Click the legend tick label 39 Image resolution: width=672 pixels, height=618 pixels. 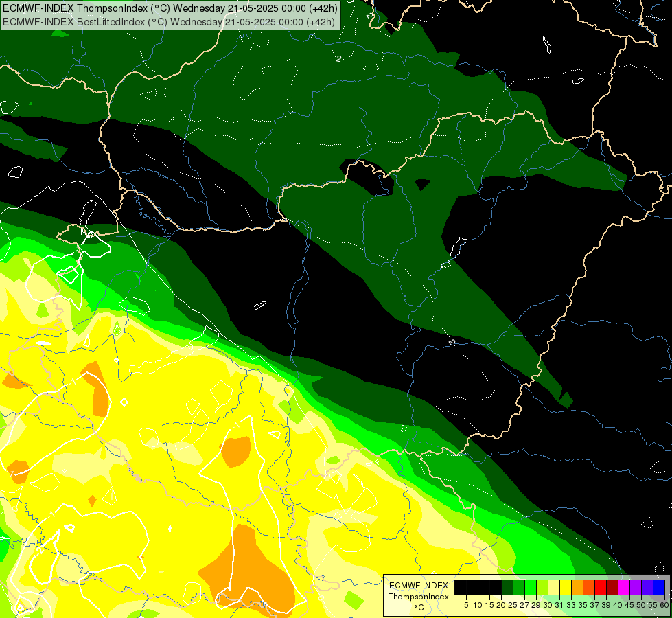click(x=606, y=605)
